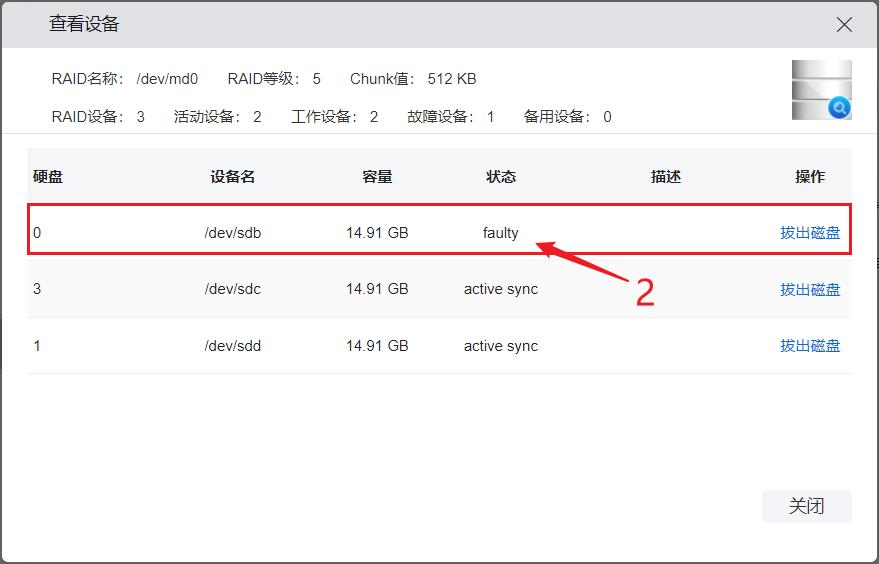879x564 pixels.
Task: Click the 查看设备 dialog title
Action: 84,25
